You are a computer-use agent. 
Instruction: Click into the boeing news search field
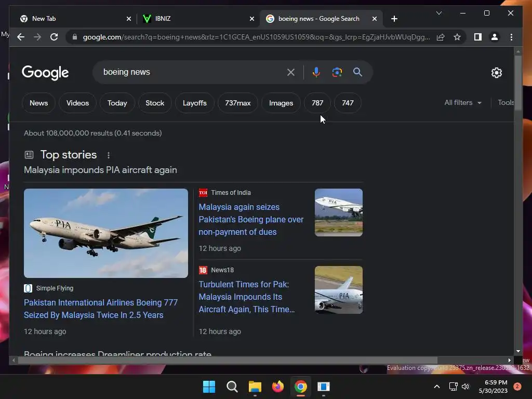(x=193, y=72)
